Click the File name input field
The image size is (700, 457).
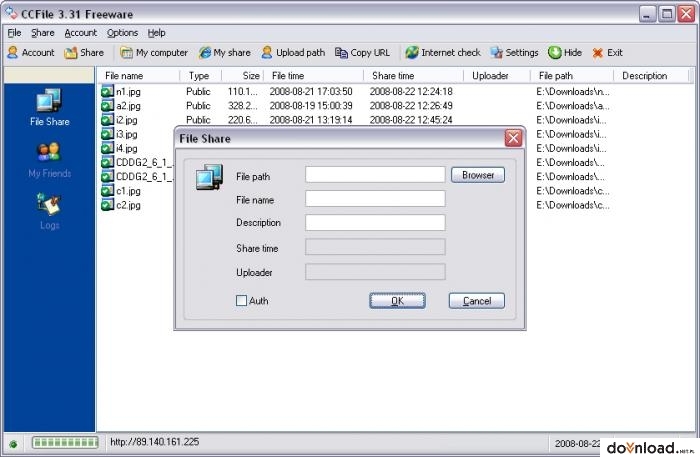click(375, 199)
